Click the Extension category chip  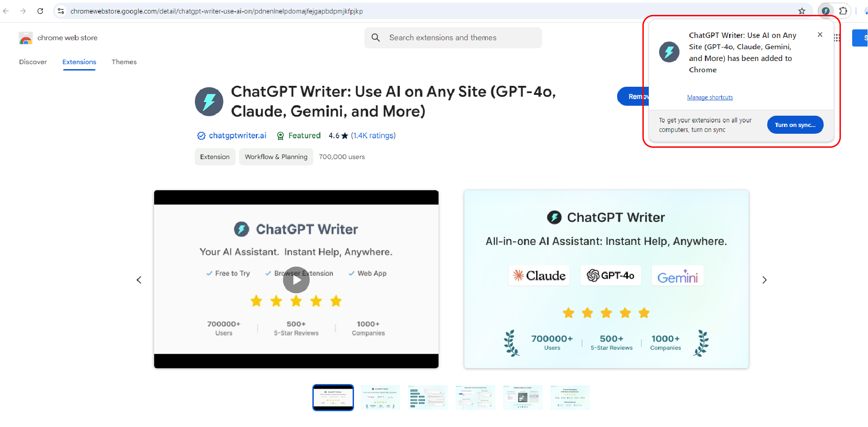(215, 157)
